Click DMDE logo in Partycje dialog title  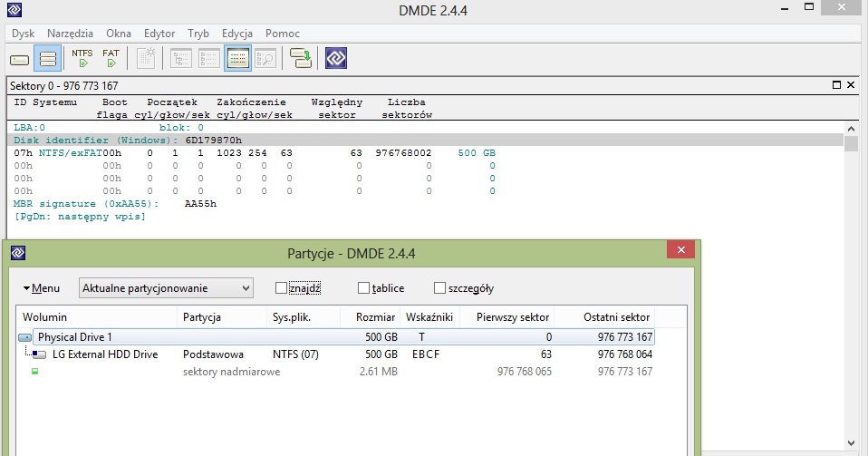(x=18, y=253)
